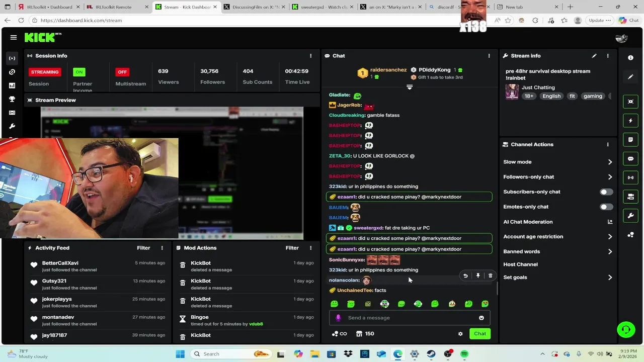Open Channel Actions three-dot options
Screen dimensions: 644x362
click(608, 144)
